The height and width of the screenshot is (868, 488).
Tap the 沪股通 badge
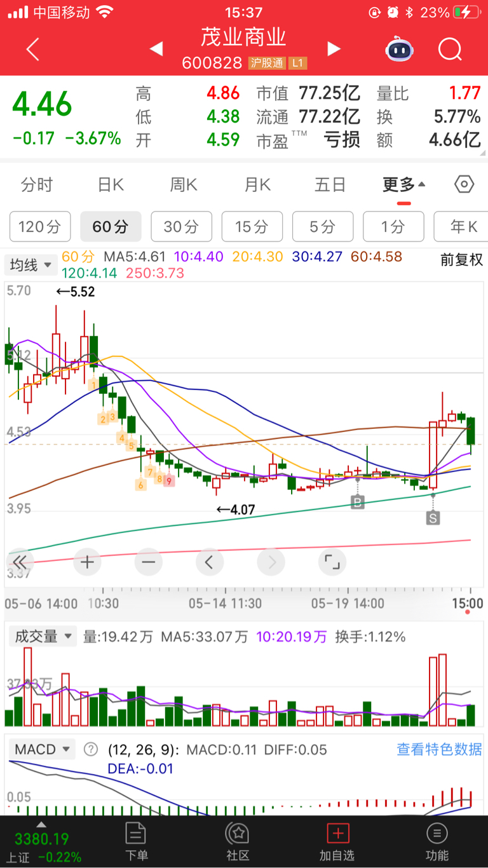pos(267,63)
